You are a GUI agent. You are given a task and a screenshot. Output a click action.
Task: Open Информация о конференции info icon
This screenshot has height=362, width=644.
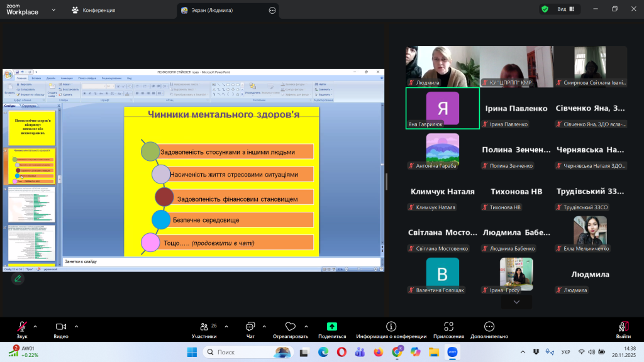coord(391,327)
